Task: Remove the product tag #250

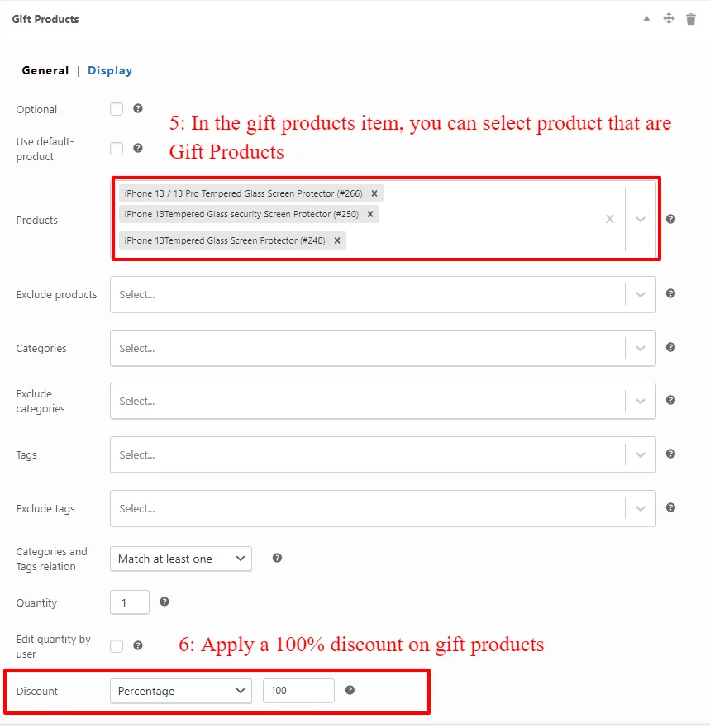Action: point(370,214)
